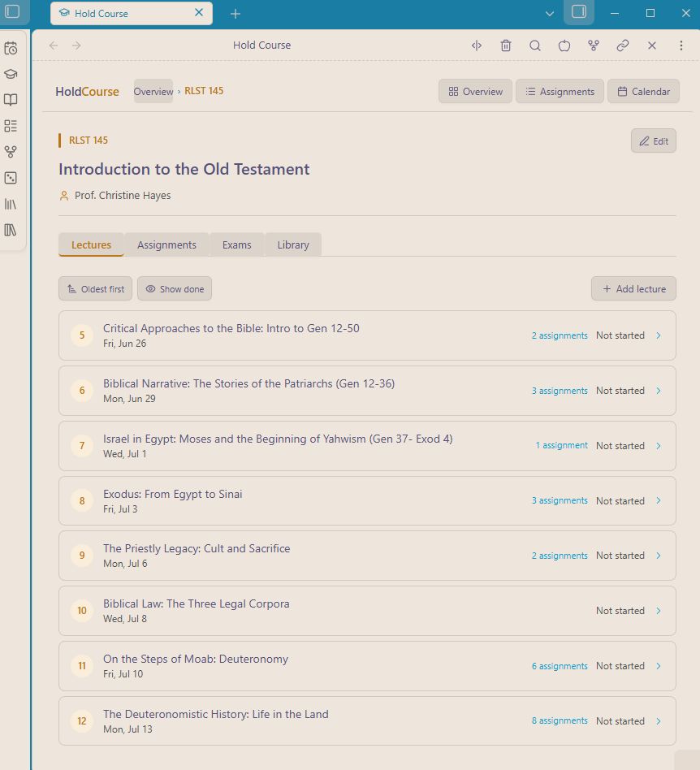Open 2 assignments link for Priestly Legacy
700x770 pixels.
click(x=560, y=556)
